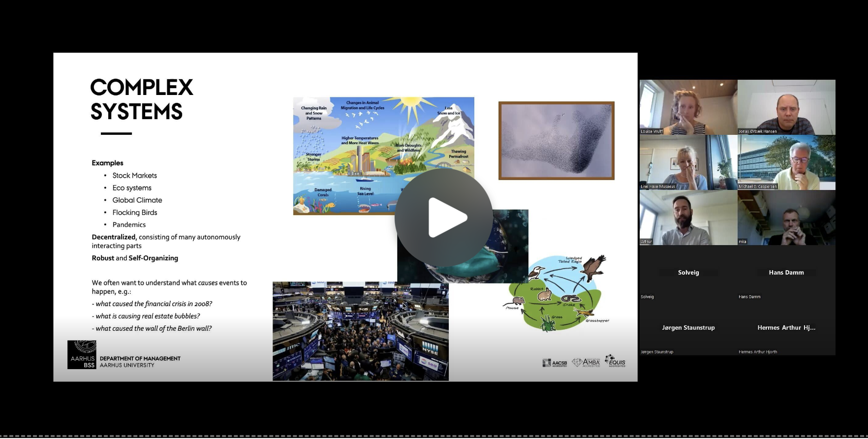Click the "Eco systems" bullet
Screen dimensions: 868x439
click(132, 188)
